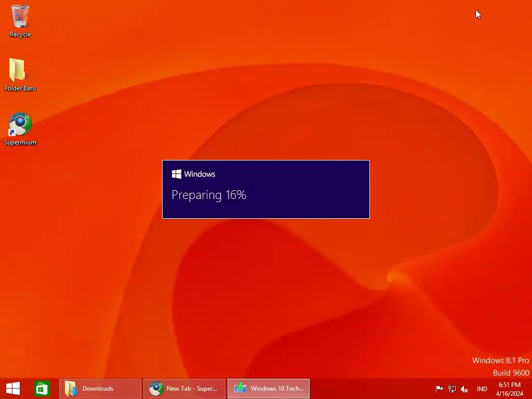
Task: Click the IND input language indicator
Action: click(x=482, y=389)
